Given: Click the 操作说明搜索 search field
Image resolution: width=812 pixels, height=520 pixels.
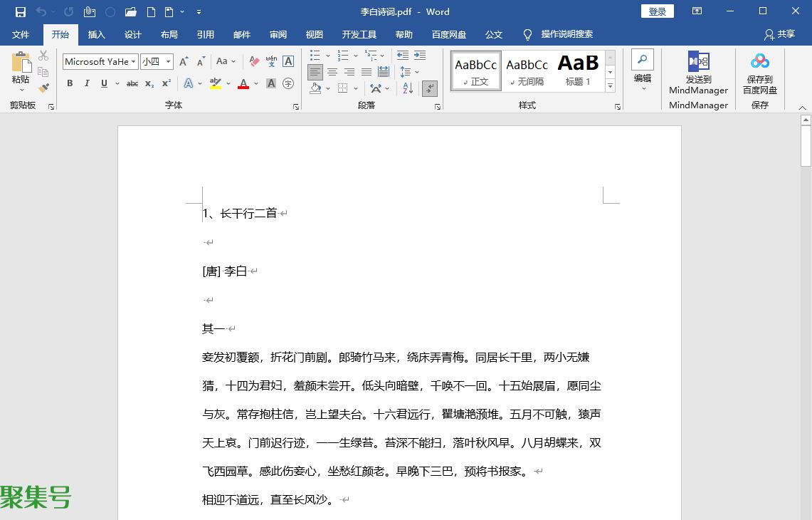Looking at the screenshot, I should [566, 34].
